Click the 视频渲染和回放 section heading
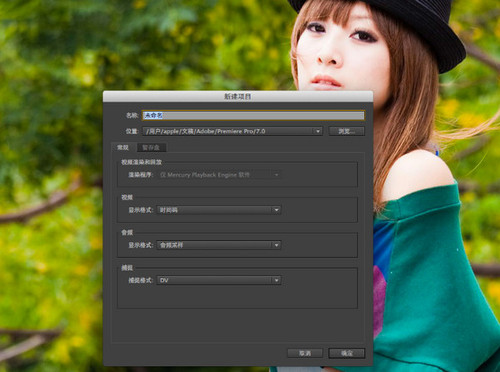 point(141,162)
